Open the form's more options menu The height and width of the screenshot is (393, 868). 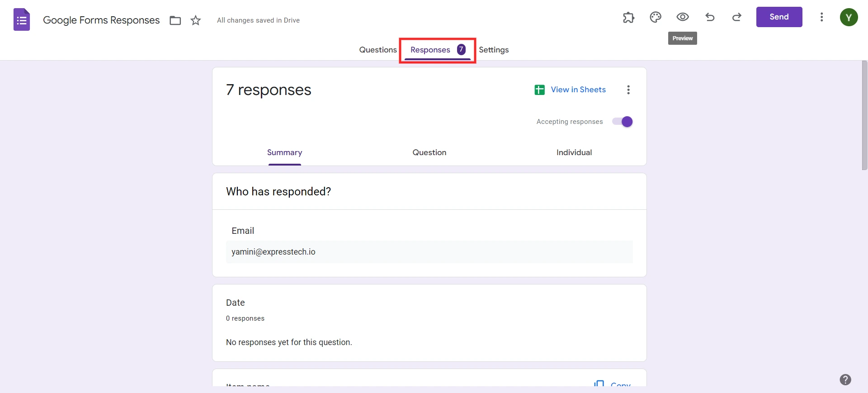822,17
